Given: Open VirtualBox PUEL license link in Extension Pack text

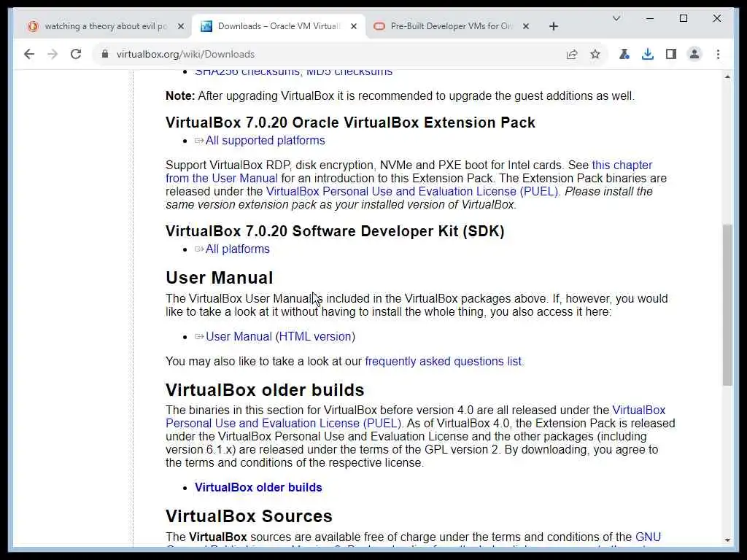Looking at the screenshot, I should click(x=411, y=192).
